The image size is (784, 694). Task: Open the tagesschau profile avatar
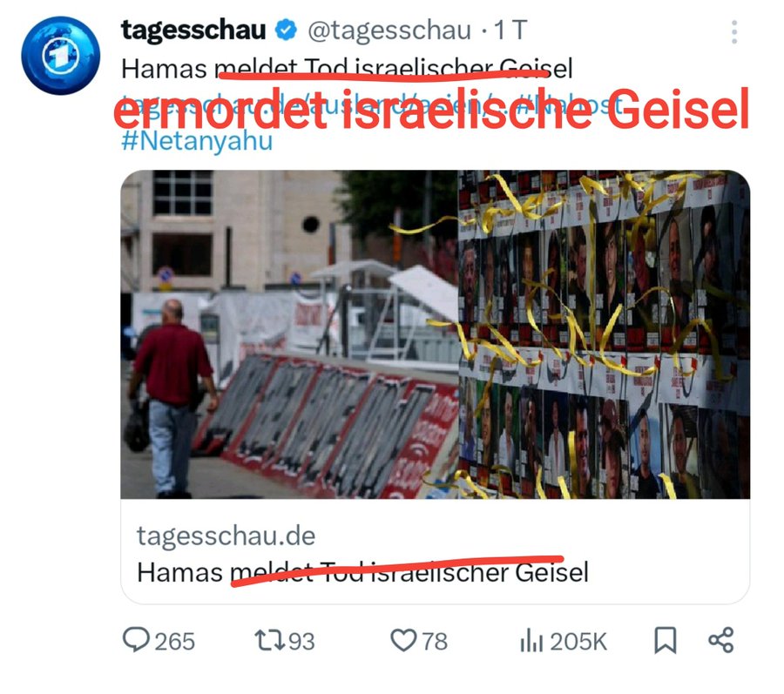60,55
